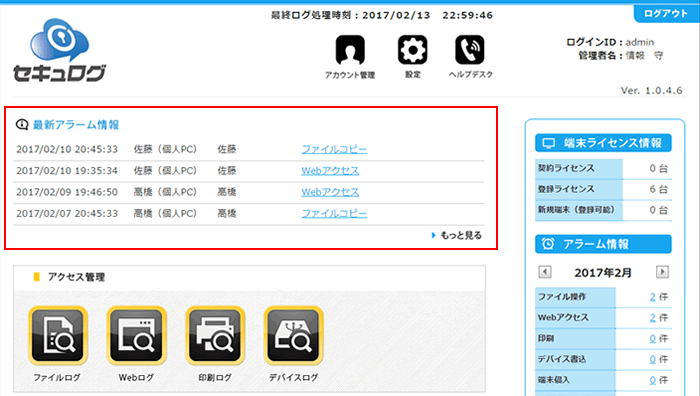700x396 pixels.
Task: Open the ヘルプデスク phone icon
Action: (x=470, y=50)
